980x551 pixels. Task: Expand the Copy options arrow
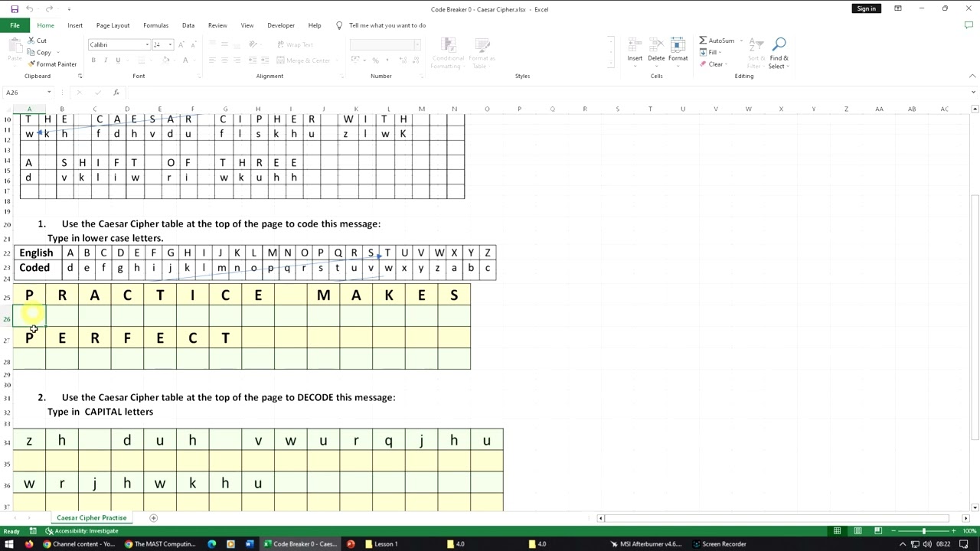(x=58, y=53)
